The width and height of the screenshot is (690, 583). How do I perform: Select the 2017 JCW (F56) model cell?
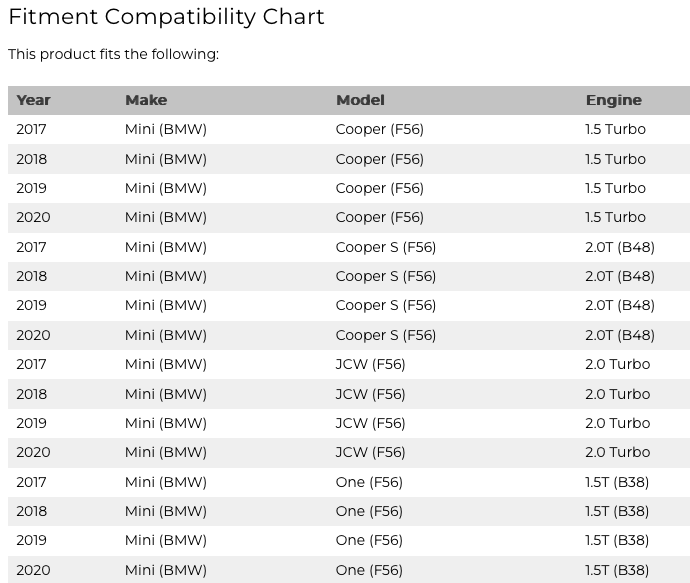[x=370, y=364]
